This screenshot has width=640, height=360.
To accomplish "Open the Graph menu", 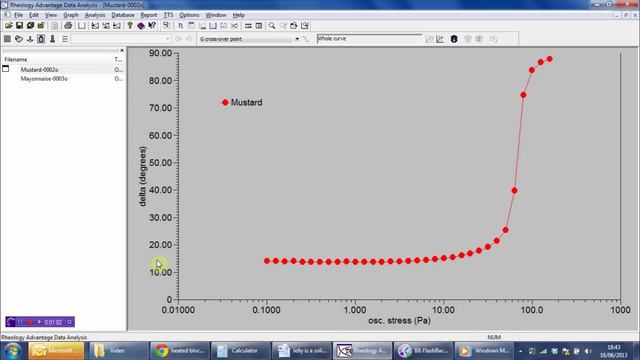I will tap(71, 15).
